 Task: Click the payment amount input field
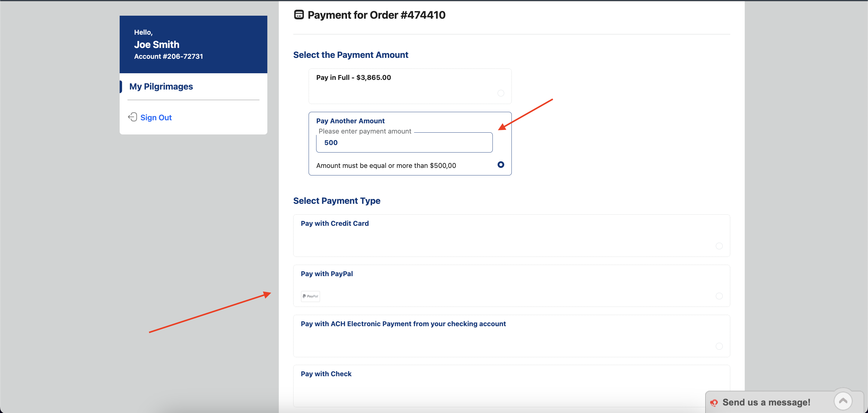tap(404, 143)
